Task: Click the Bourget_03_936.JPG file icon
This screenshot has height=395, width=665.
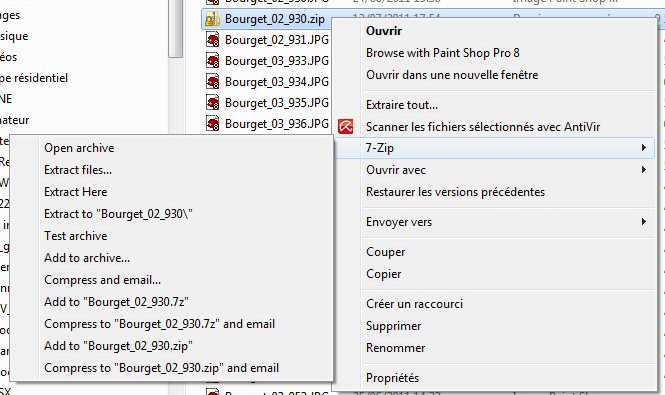Action: pos(212,123)
